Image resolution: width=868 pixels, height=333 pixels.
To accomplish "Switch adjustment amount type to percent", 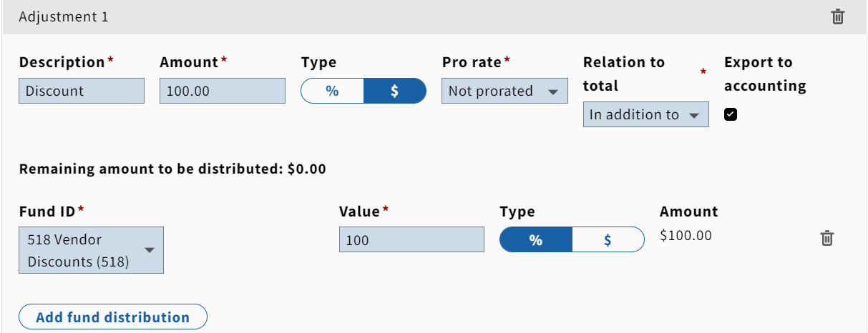I will [x=332, y=91].
